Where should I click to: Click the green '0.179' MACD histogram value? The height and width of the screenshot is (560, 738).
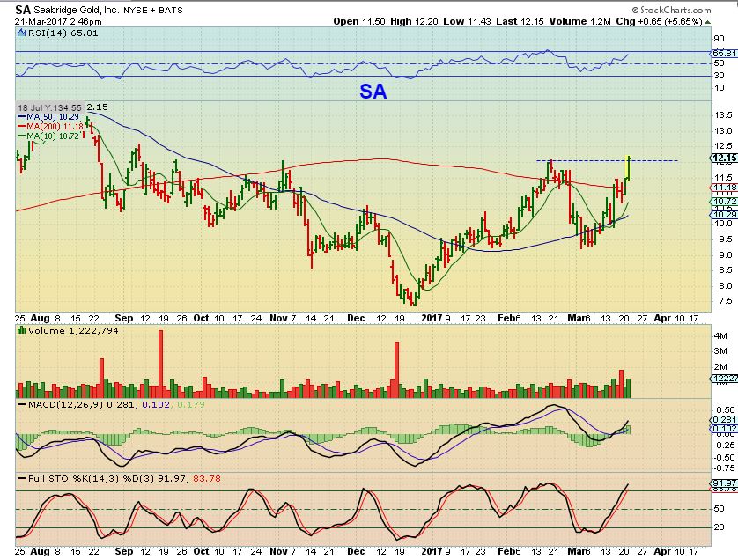click(x=190, y=405)
